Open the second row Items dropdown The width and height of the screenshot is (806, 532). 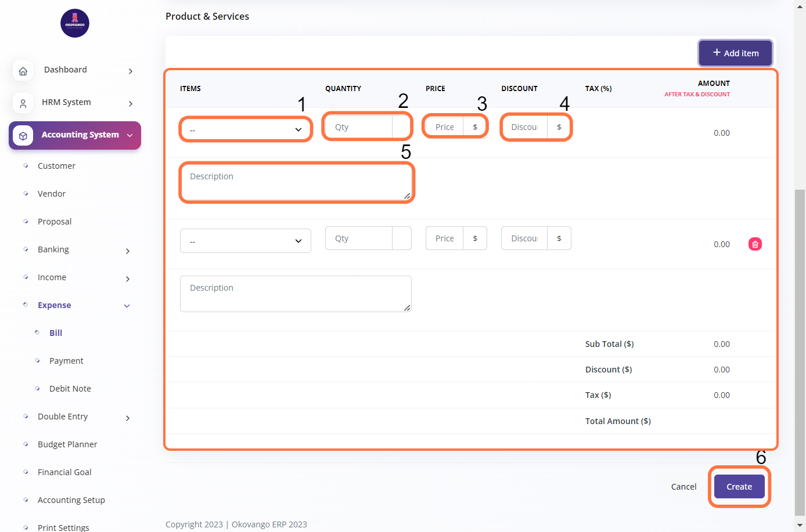pos(245,241)
